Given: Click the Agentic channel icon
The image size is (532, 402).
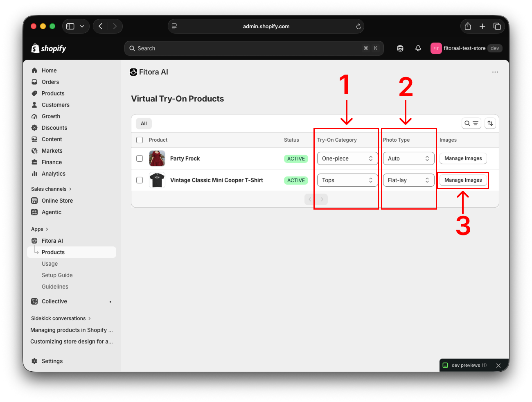Looking at the screenshot, I should pyautogui.click(x=34, y=212).
